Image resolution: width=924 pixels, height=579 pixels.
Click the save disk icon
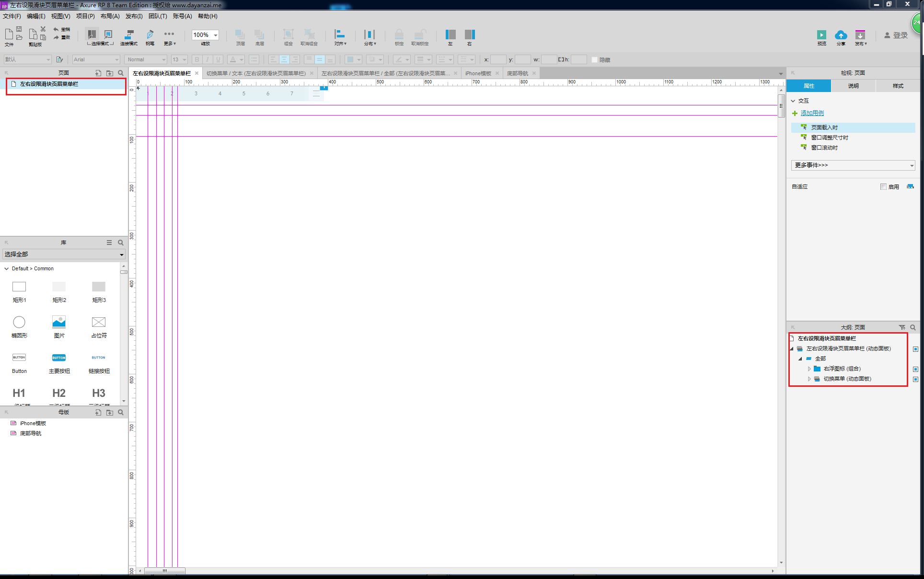19,29
